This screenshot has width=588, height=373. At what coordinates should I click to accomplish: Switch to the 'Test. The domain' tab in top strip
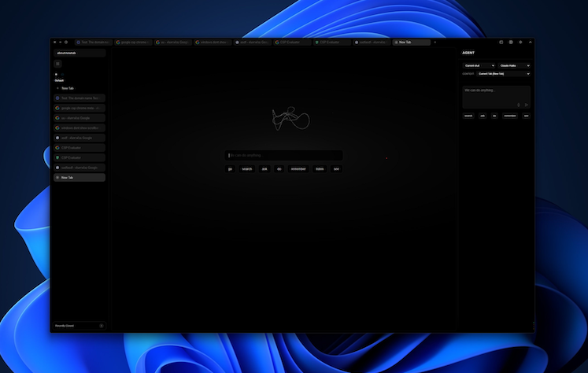pos(93,42)
